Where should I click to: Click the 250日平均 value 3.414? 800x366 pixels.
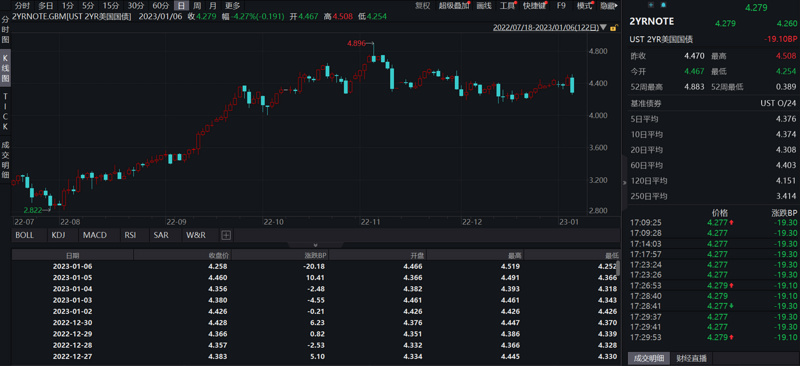(786, 196)
